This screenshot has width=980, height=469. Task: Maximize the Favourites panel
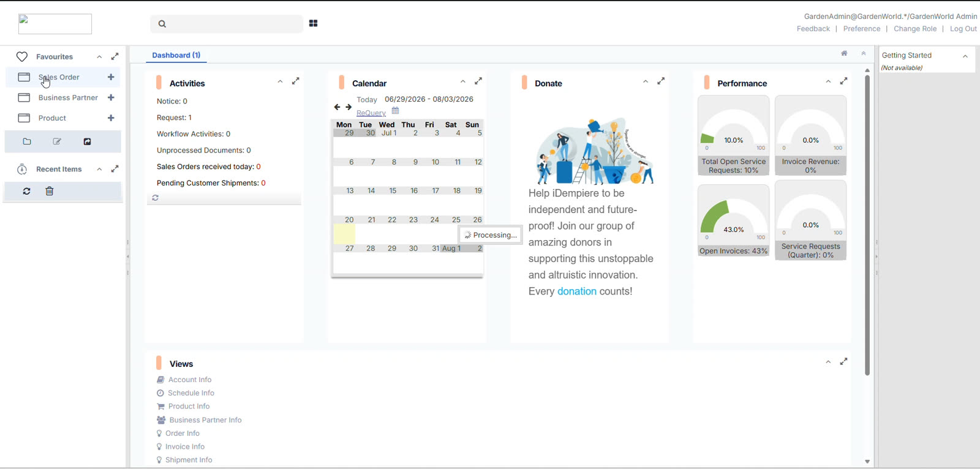point(115,56)
